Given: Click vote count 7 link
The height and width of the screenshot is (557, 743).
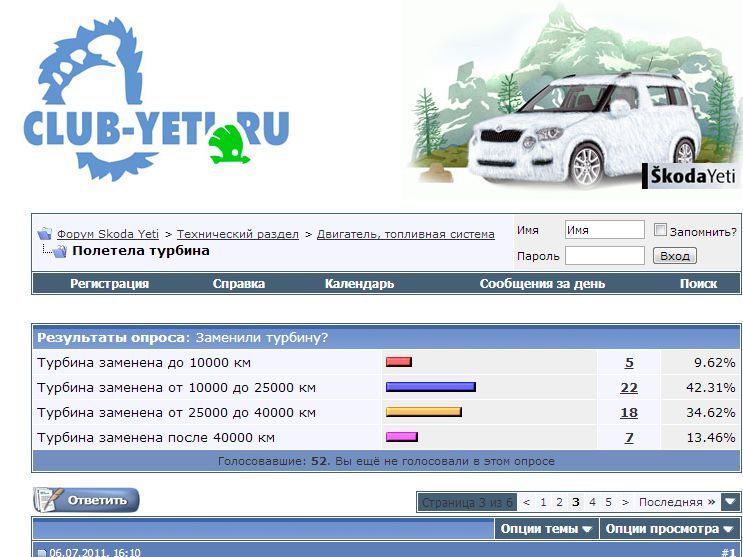Looking at the screenshot, I should (x=629, y=438).
